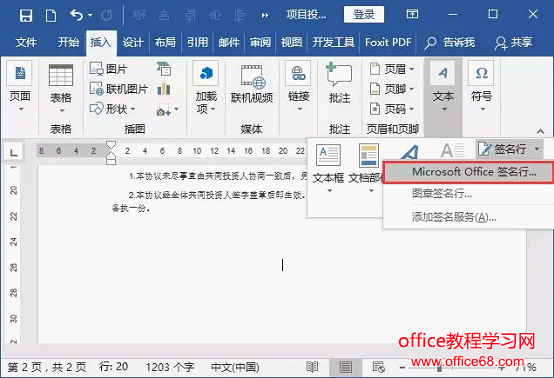Switch to the 开始 tab
This screenshot has width=554, height=378.
point(68,42)
